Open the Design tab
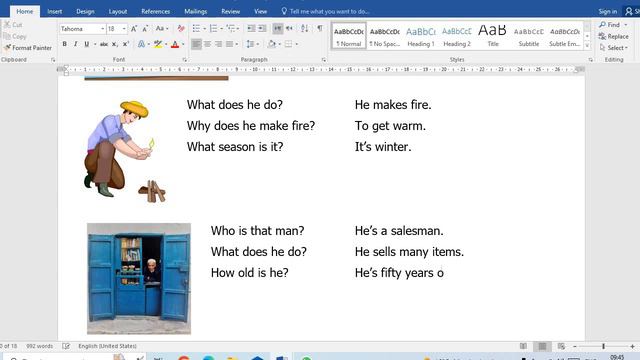This screenshot has height=360, width=640. click(85, 11)
